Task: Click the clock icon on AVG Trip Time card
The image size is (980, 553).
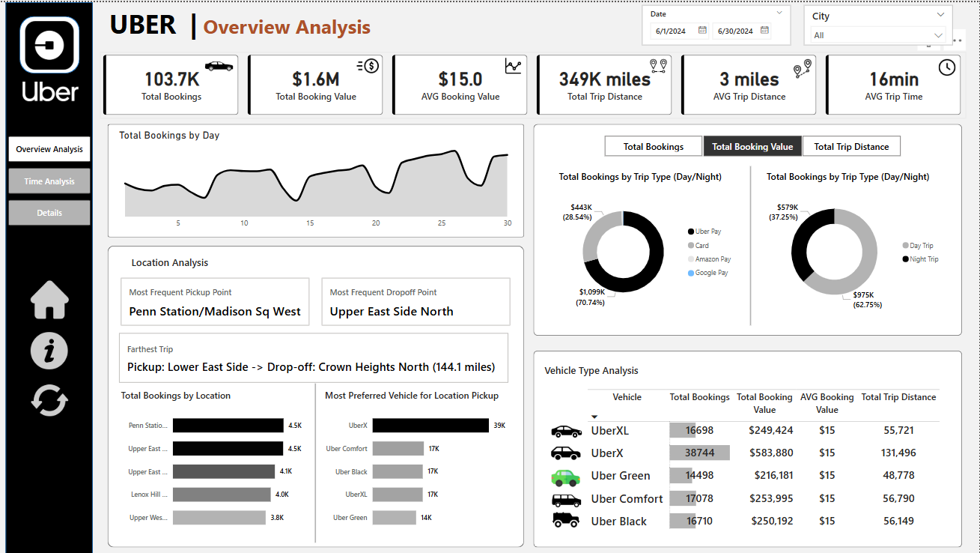Action: [x=946, y=67]
